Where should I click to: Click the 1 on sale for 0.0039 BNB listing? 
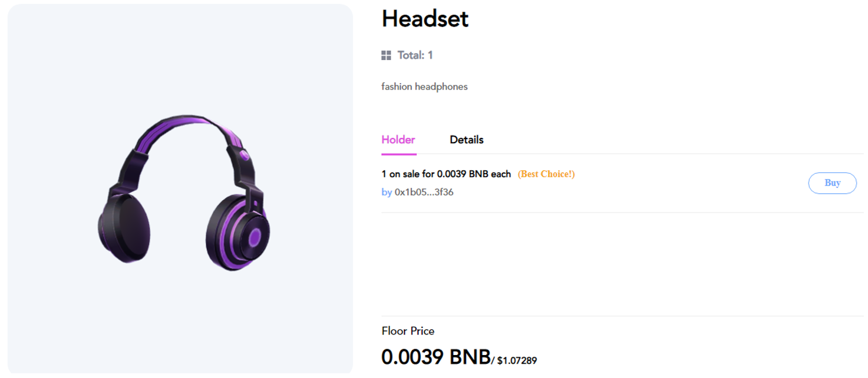click(446, 174)
